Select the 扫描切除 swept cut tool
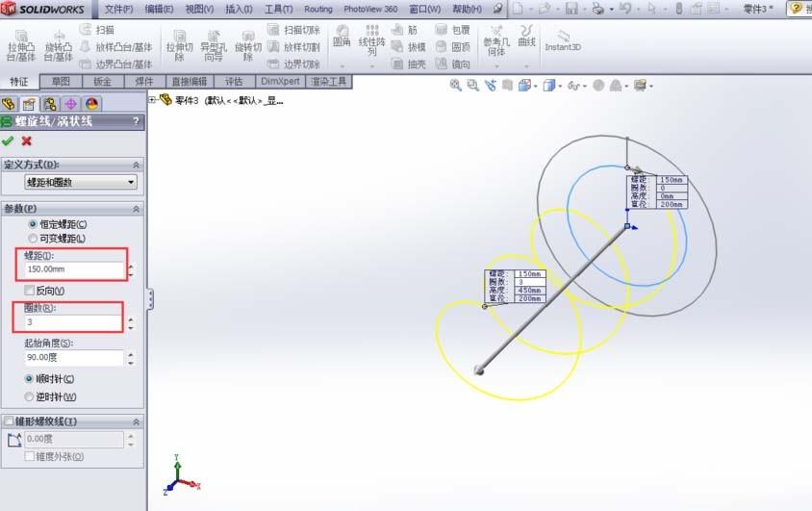The height and width of the screenshot is (511, 812). click(x=293, y=30)
